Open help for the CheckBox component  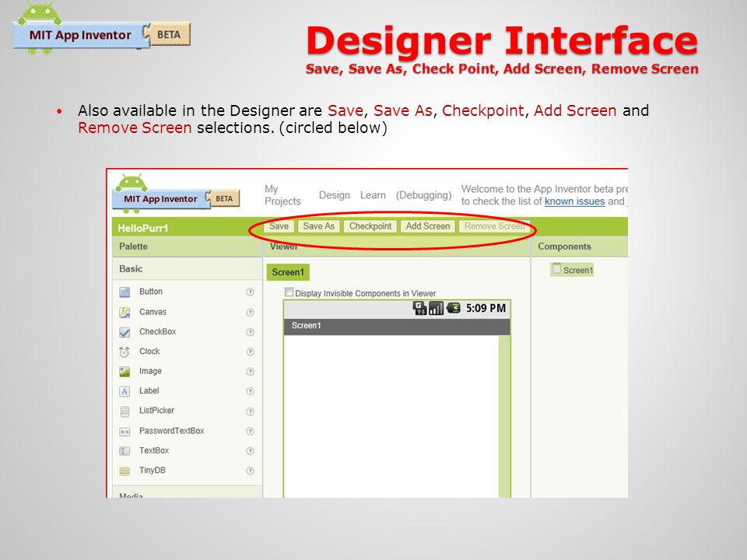click(250, 332)
